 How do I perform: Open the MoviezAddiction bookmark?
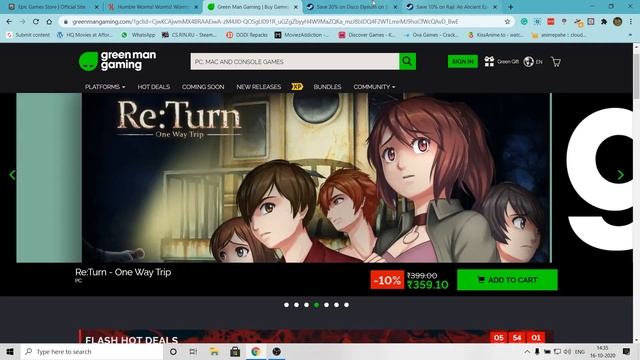[x=302, y=35]
